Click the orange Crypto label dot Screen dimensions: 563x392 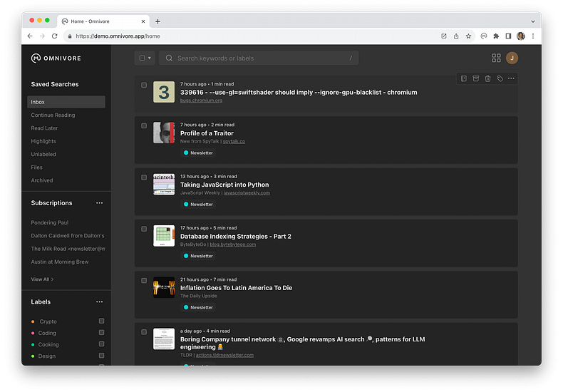click(33, 321)
